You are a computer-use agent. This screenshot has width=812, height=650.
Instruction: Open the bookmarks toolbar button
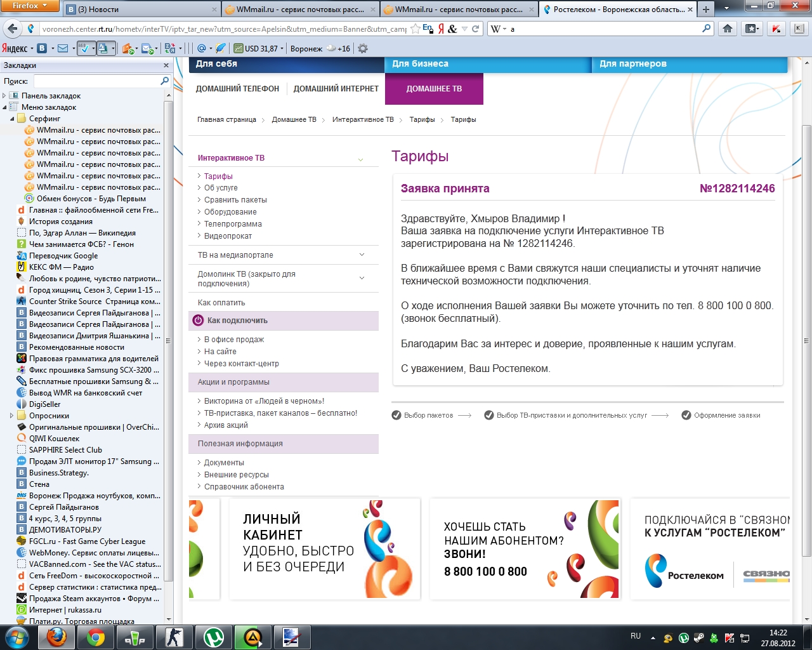[752, 29]
